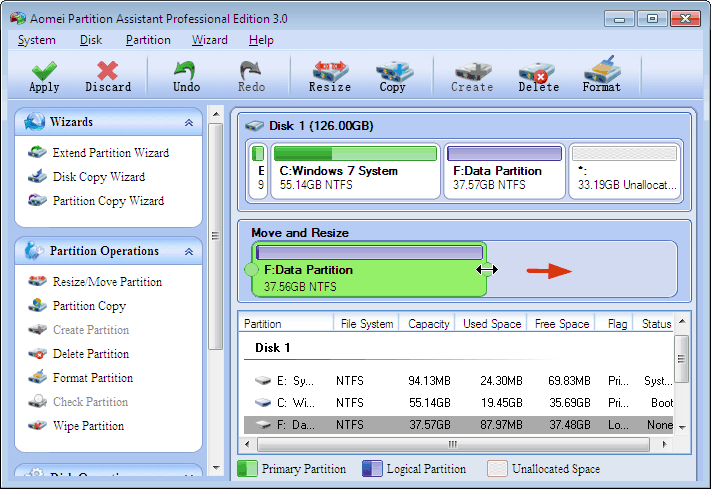Choose Wipe Partition operation

(88, 426)
